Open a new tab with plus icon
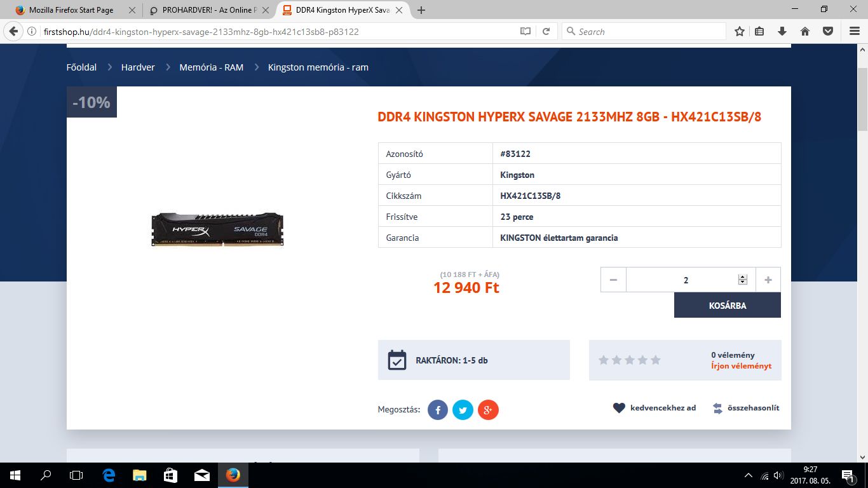Image resolution: width=868 pixels, height=488 pixels. coord(421,10)
